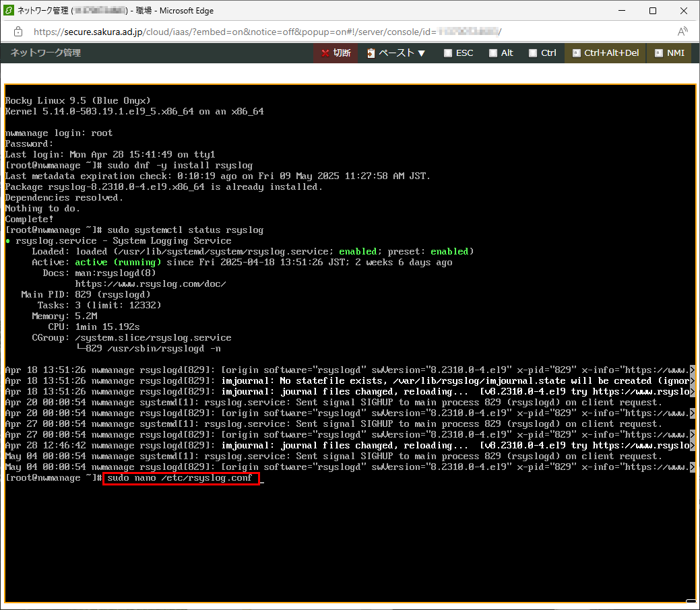
Task: Click the Apr 28 12:46:42 imjournal log line
Action: [350, 445]
